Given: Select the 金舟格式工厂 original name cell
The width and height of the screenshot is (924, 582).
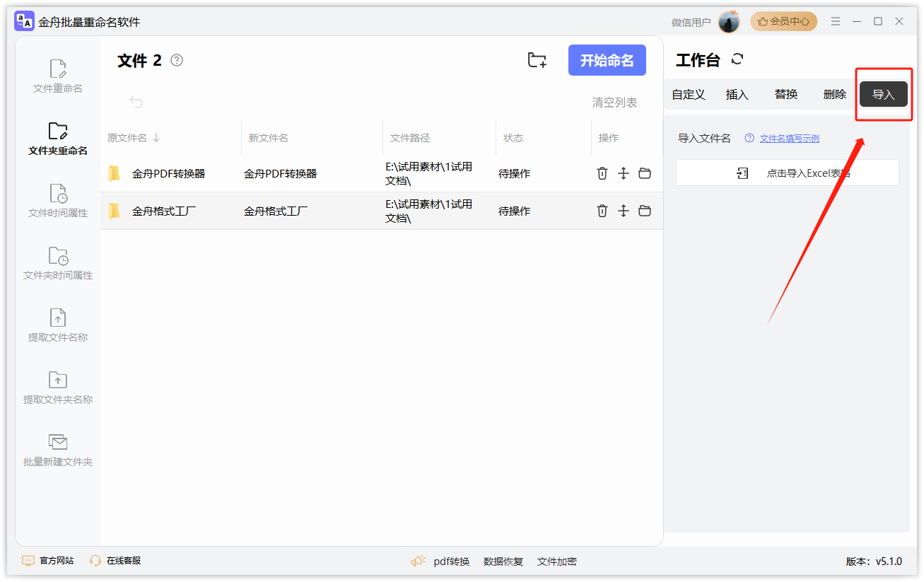Looking at the screenshot, I should point(165,211).
